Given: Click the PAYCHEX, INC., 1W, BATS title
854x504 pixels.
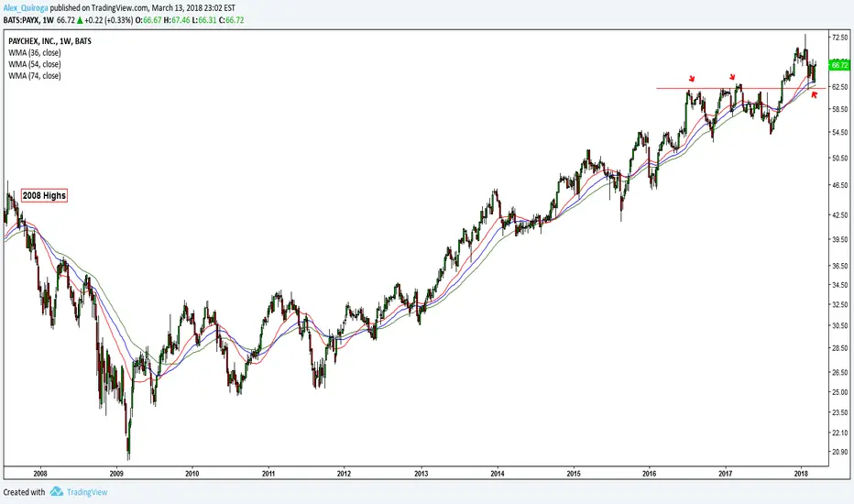Looking at the screenshot, I should point(49,41).
